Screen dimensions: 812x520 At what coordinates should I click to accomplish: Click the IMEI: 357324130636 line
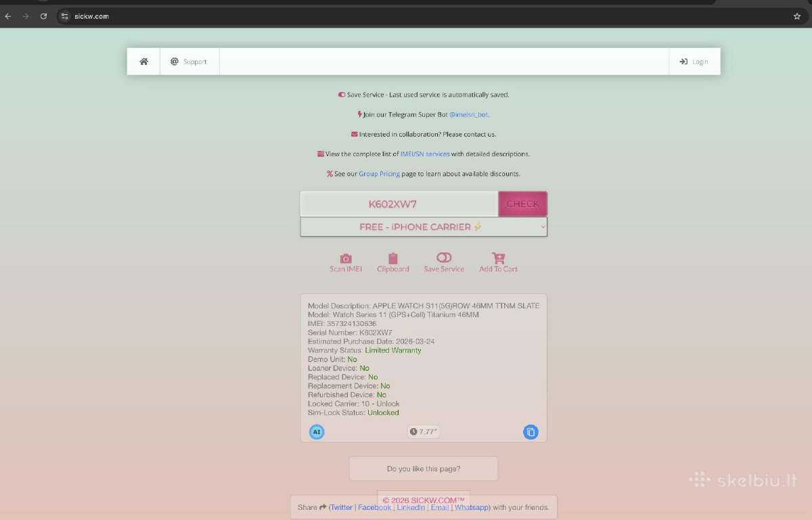click(x=342, y=323)
